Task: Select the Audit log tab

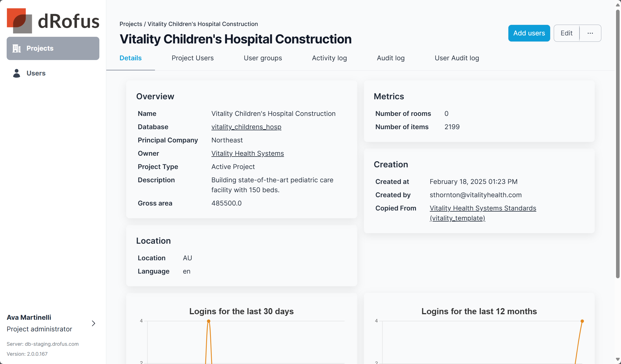Action: pyautogui.click(x=390, y=58)
